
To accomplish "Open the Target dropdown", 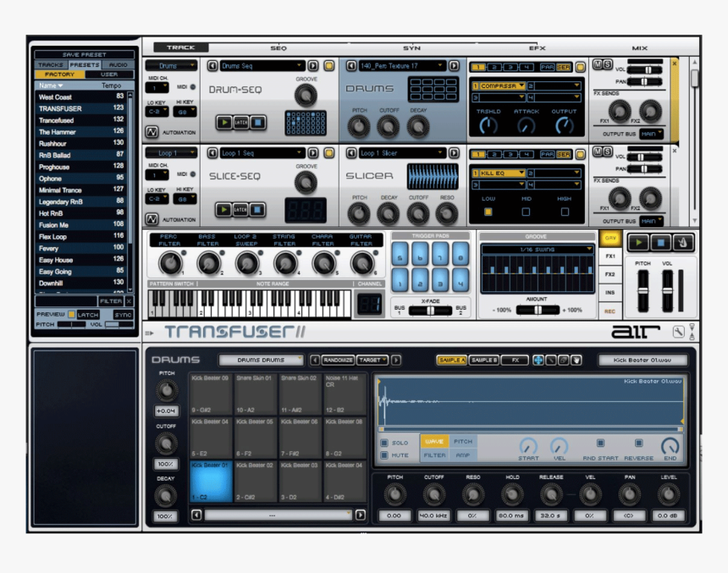I will click(x=372, y=360).
